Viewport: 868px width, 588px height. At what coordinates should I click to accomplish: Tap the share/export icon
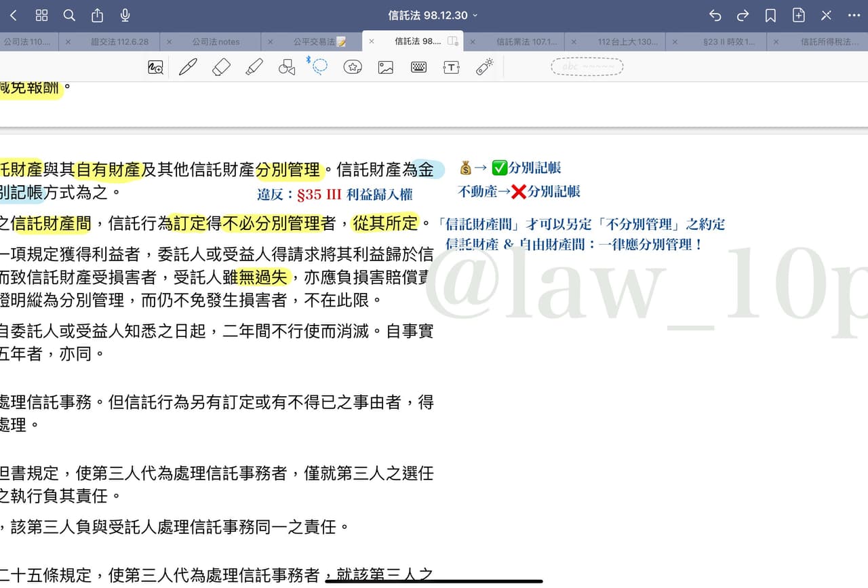97,15
